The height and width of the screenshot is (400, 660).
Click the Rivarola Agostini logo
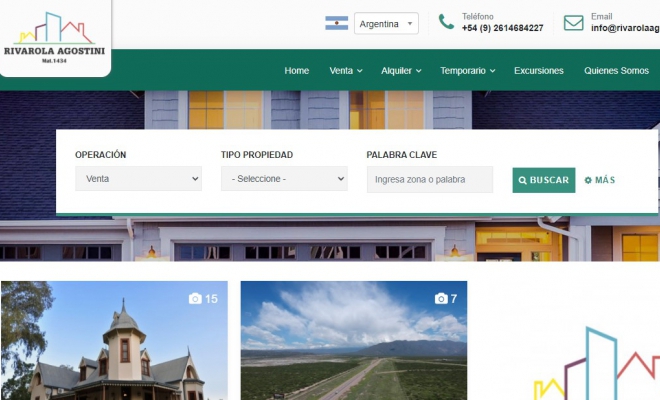pos(54,37)
